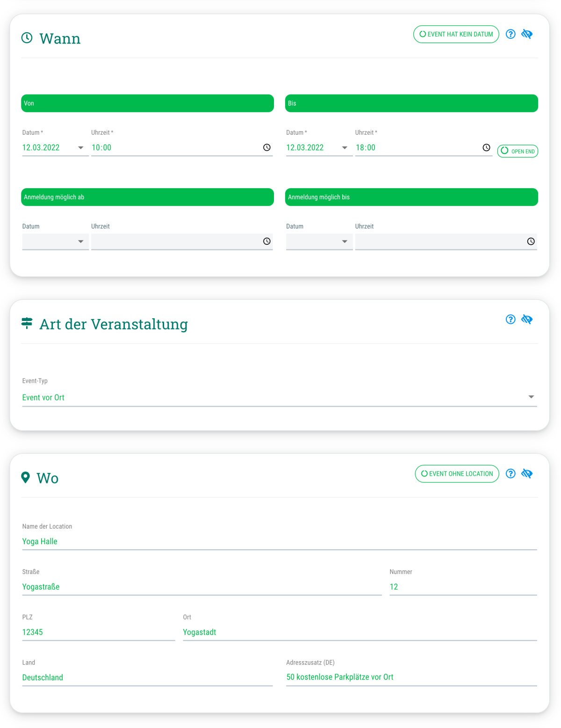561x728 pixels.
Task: Click the Straße input field
Action: coord(201,587)
